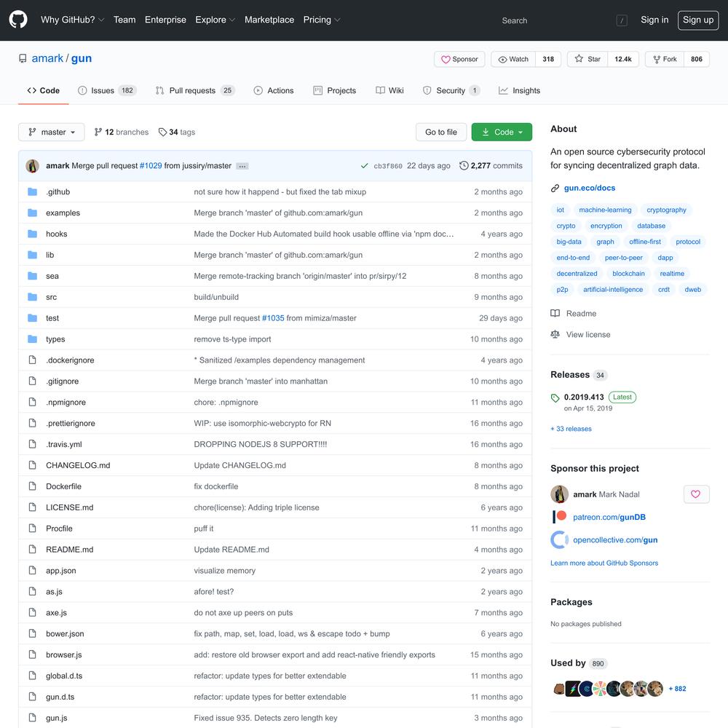Viewport: 728px width, 728px height.
Task: Click the machine-learning topic tag
Action: tap(605, 210)
